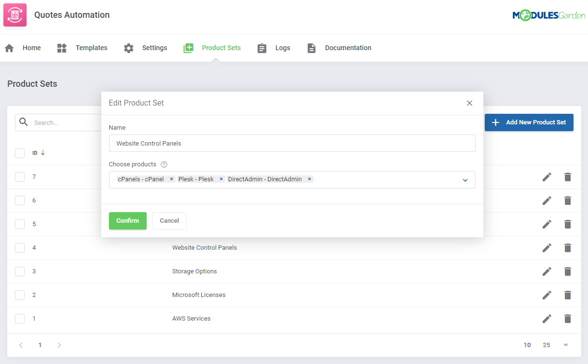Delete the AWS Services product set
Screen dimensions: 588x364
[x=567, y=319]
